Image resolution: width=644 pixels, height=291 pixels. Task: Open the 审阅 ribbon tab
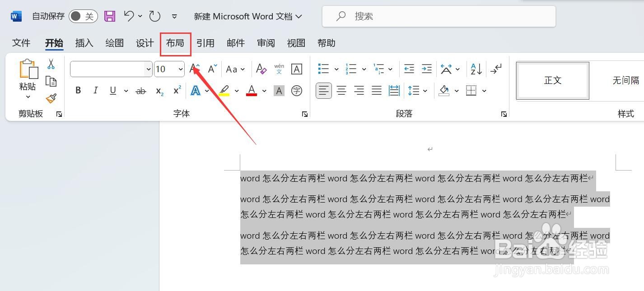pyautogui.click(x=266, y=43)
